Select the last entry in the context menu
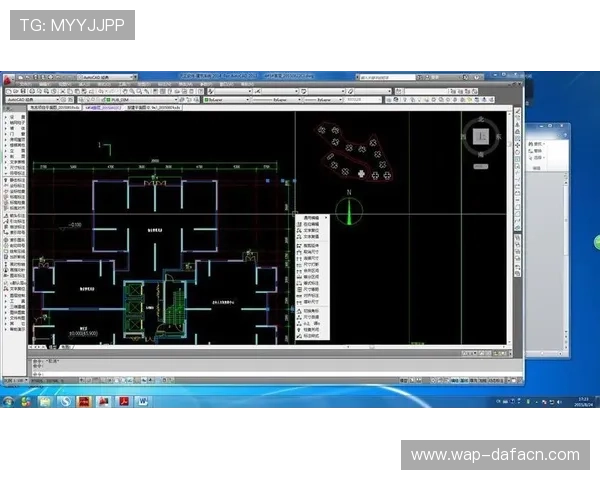Viewport: 600px width, 480px height. pos(310,336)
